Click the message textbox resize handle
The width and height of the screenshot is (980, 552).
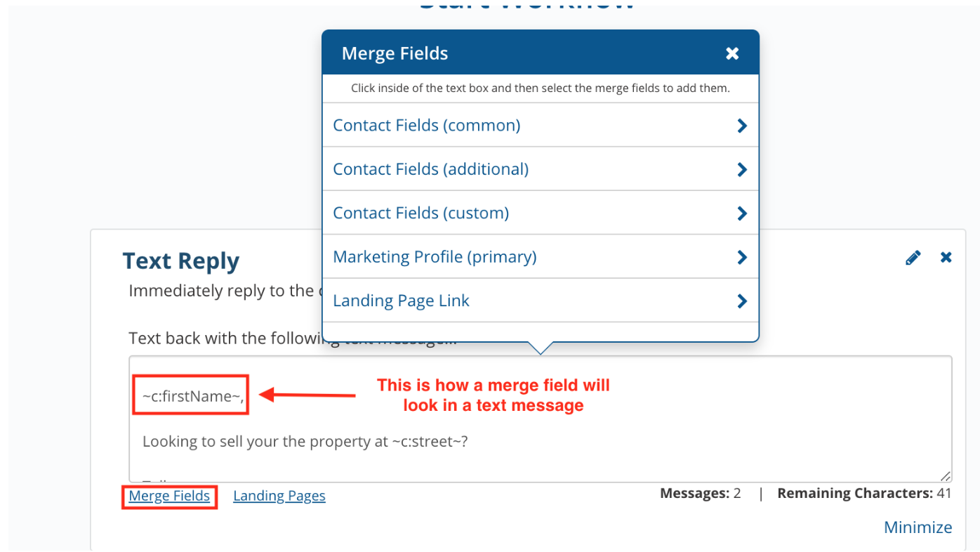[x=946, y=476]
